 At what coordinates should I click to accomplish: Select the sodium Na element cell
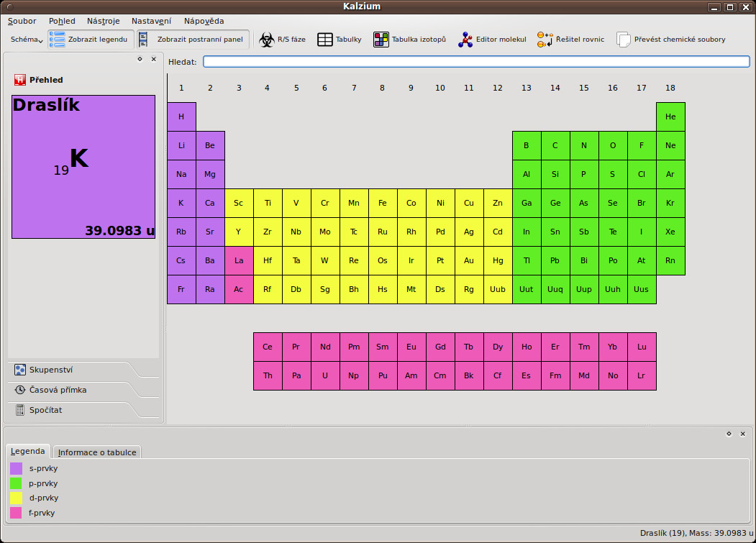(181, 174)
